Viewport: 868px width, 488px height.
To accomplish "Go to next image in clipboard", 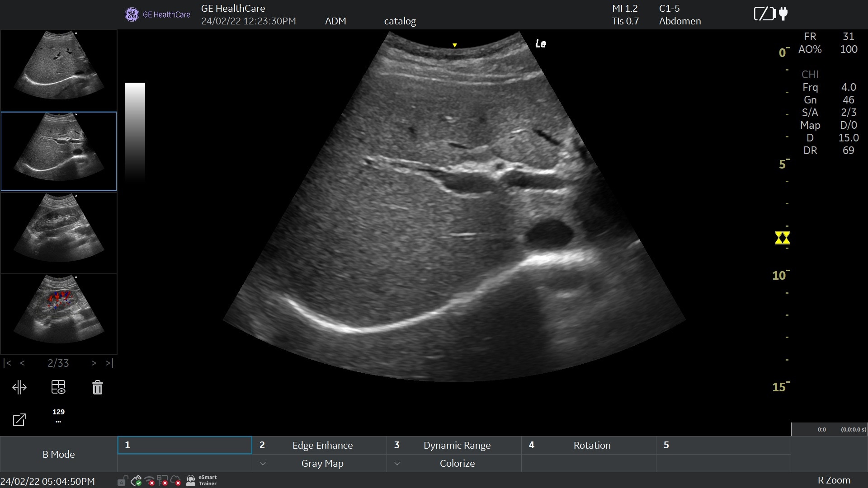I will (x=94, y=363).
